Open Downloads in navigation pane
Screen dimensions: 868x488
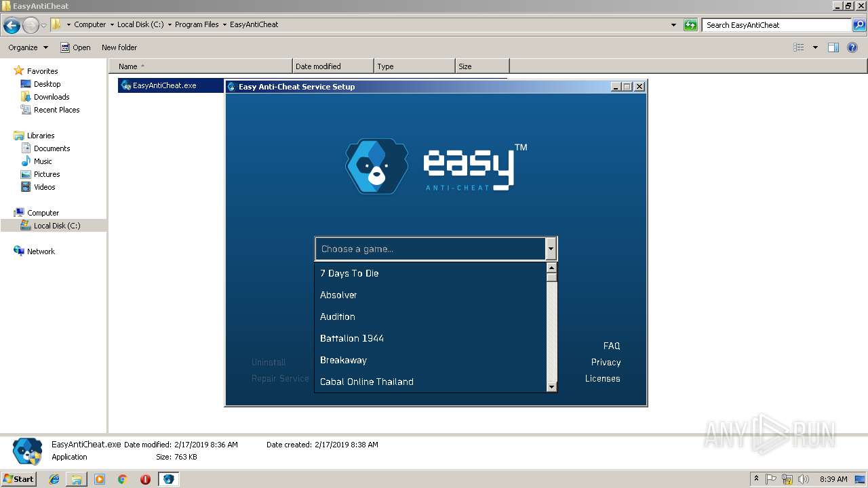click(52, 97)
